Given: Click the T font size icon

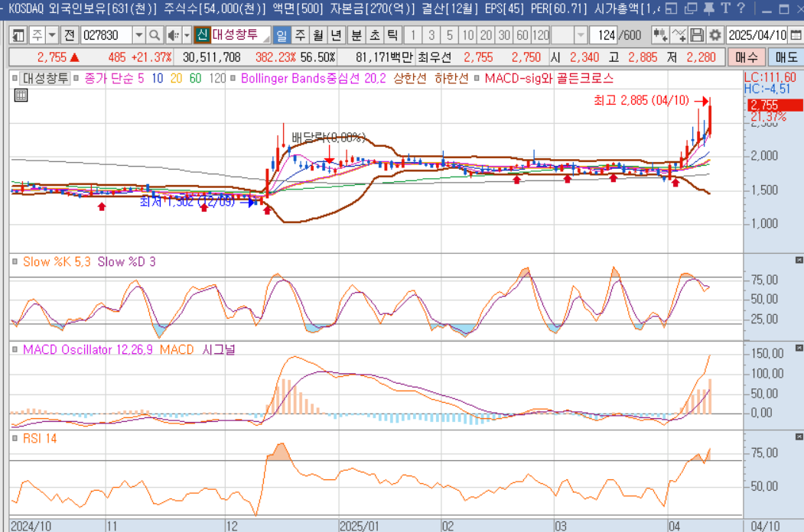Looking at the screenshot, I should click(x=725, y=8).
